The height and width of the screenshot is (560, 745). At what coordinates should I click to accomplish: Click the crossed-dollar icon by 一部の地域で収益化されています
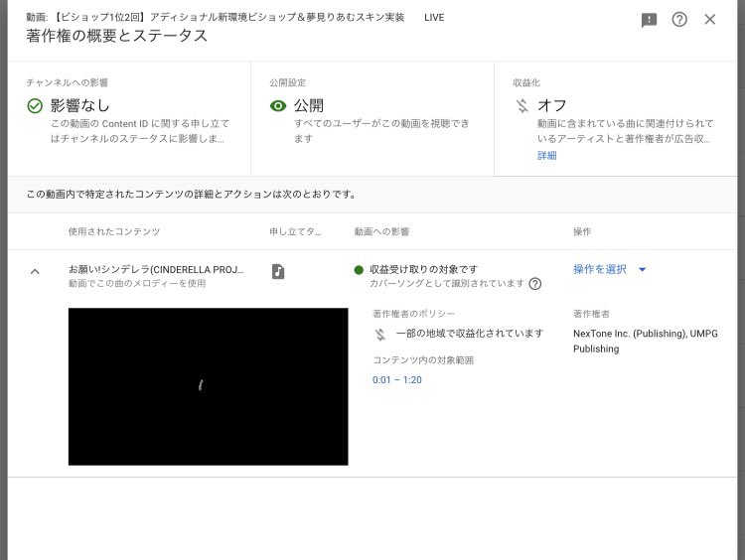(380, 335)
